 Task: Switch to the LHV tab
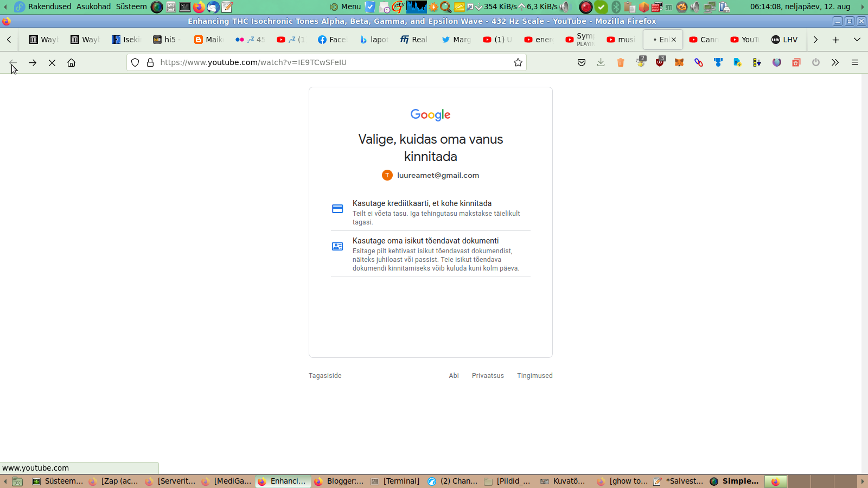785,40
